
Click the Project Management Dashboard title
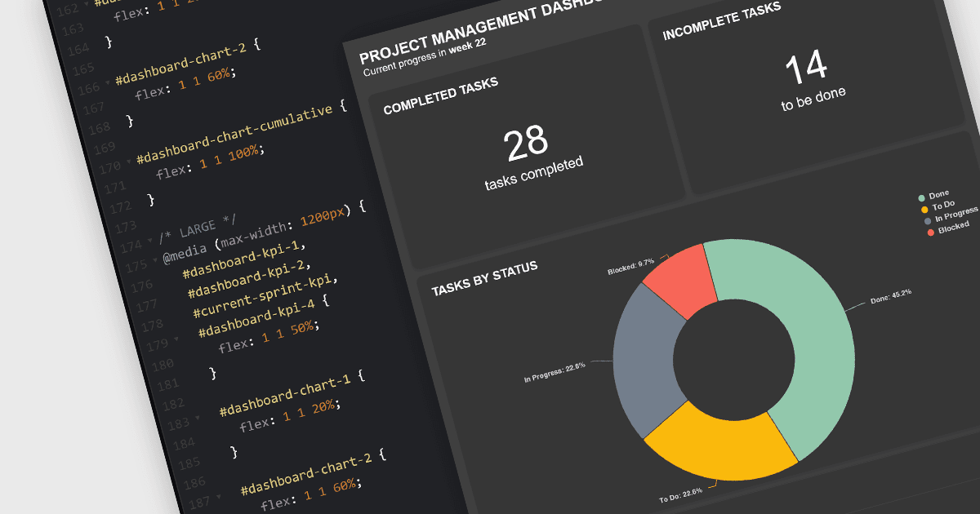[x=482, y=31]
